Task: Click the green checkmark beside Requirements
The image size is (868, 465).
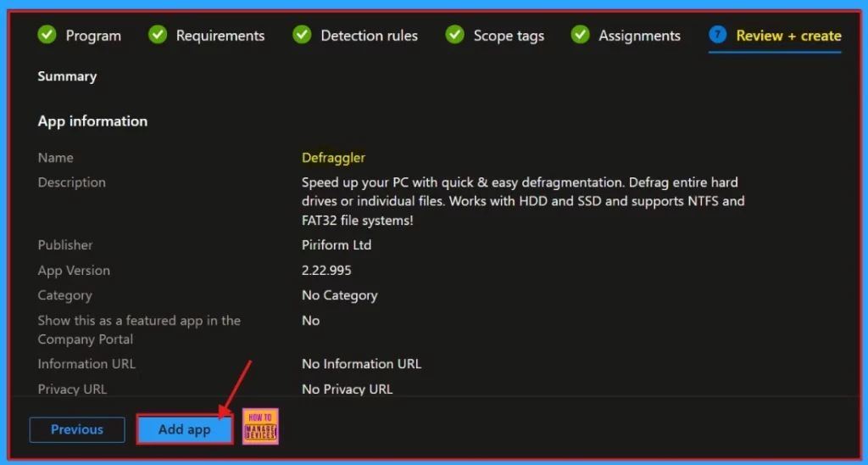Action: pos(158,35)
